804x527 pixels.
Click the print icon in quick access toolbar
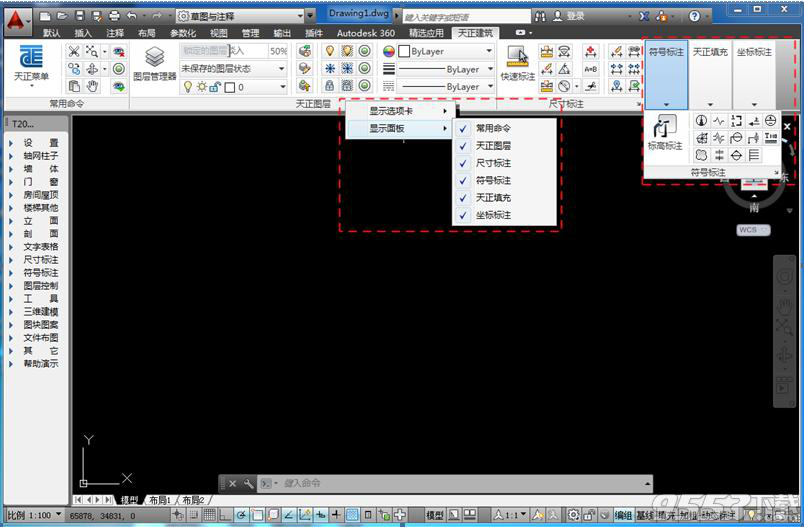[x=114, y=16]
